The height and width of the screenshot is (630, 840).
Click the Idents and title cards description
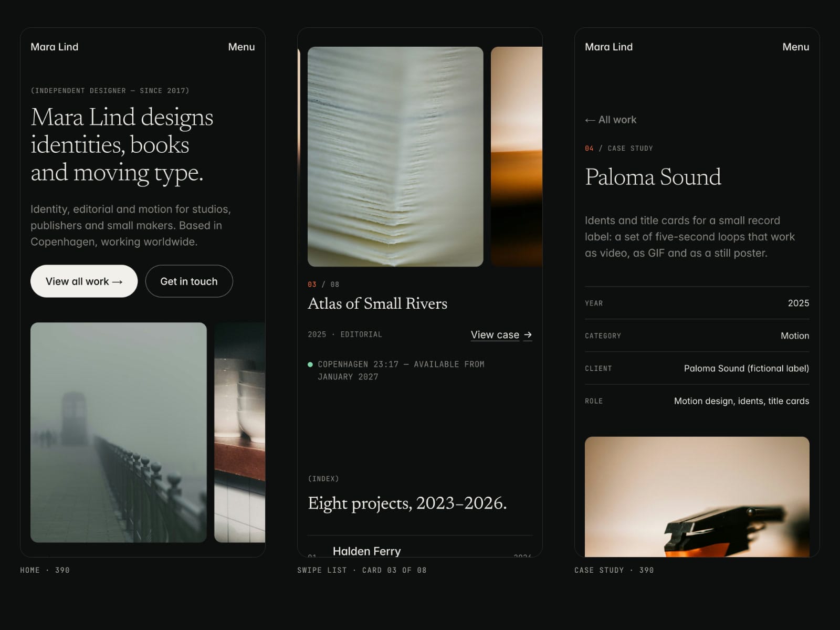click(690, 237)
